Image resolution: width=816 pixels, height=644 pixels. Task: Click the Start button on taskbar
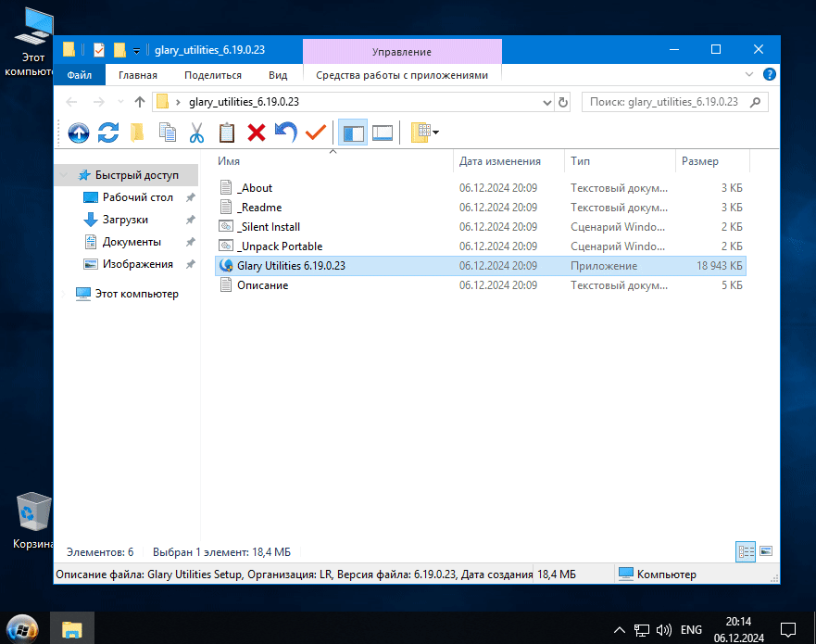(22, 629)
